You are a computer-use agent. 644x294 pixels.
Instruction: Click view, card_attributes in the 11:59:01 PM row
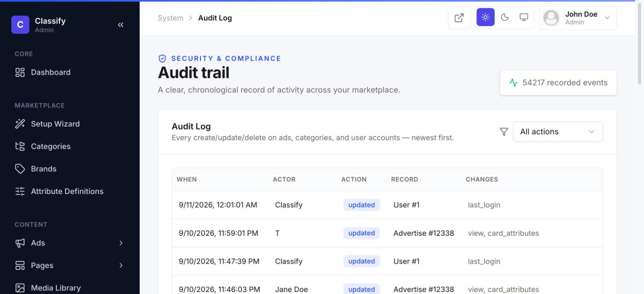(504, 233)
